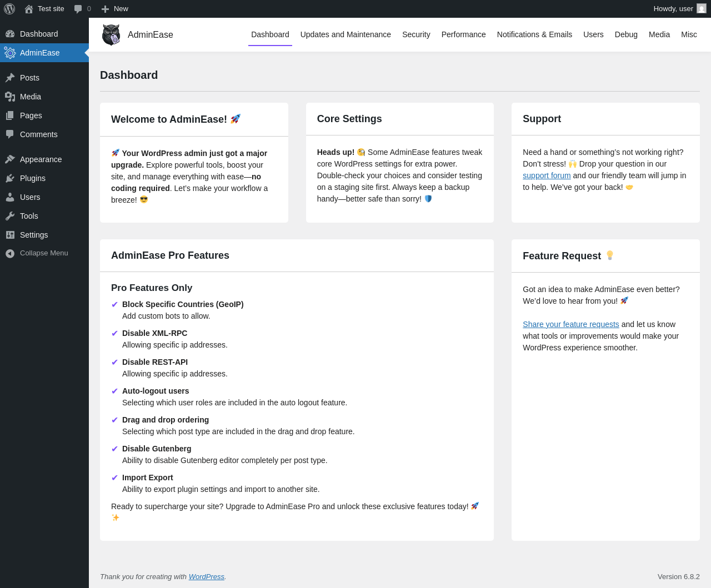Switch to the Debug tab
Viewport: 711px width, 588px height.
(x=626, y=34)
